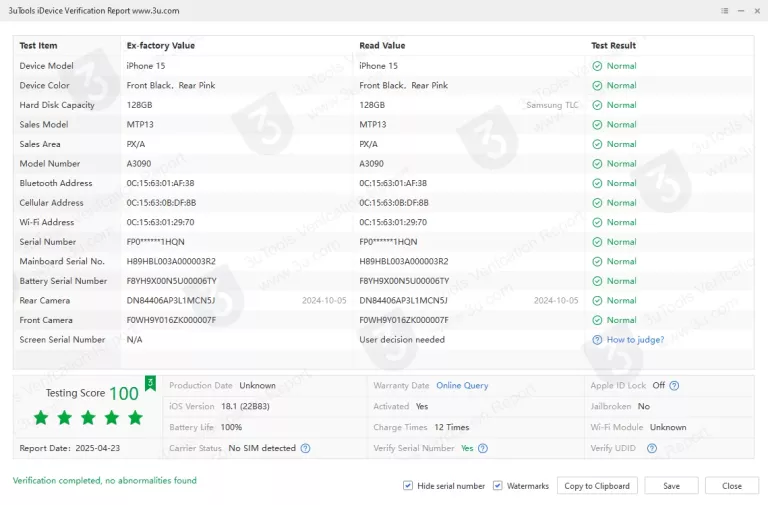The height and width of the screenshot is (505, 768).
Task: Select read value front camera serial F0WH9Y016ZK000007F
Action: [x=404, y=320]
